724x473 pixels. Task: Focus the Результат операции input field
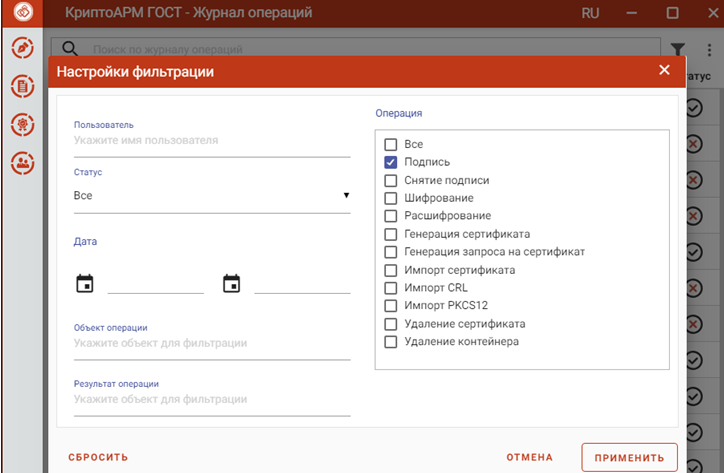click(212, 400)
